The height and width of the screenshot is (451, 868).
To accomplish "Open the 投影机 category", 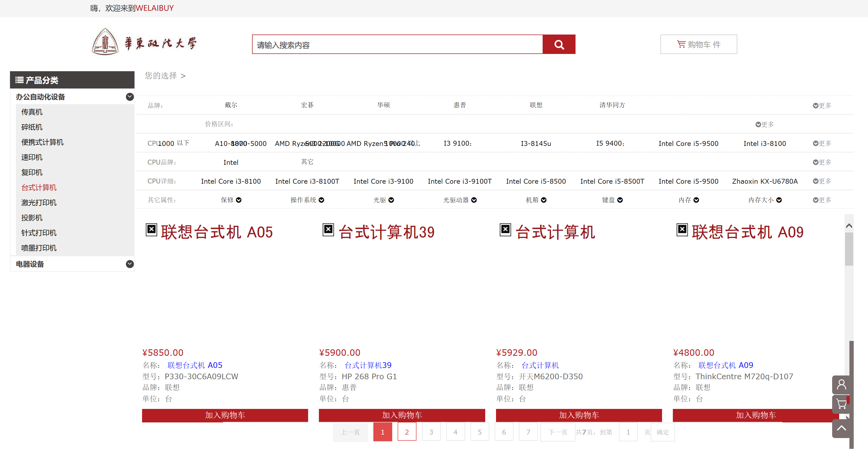I will (32, 218).
